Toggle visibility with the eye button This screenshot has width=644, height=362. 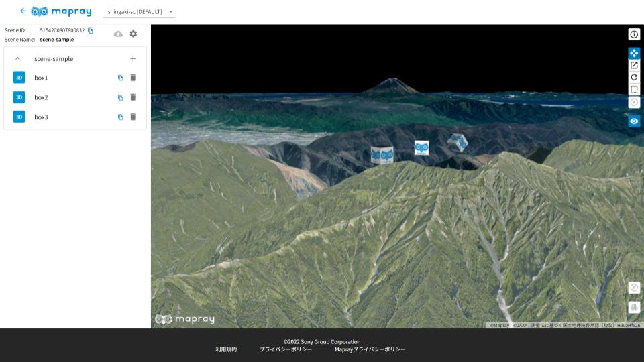click(x=634, y=121)
